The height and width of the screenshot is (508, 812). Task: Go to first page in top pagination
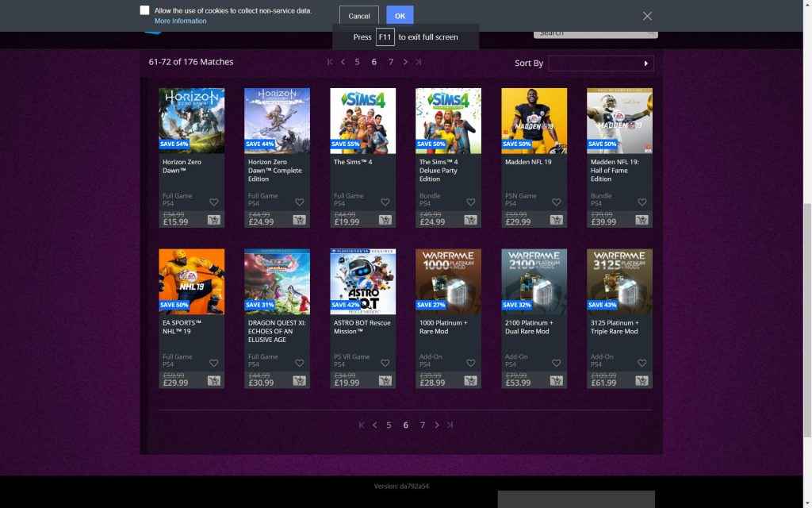pos(330,62)
